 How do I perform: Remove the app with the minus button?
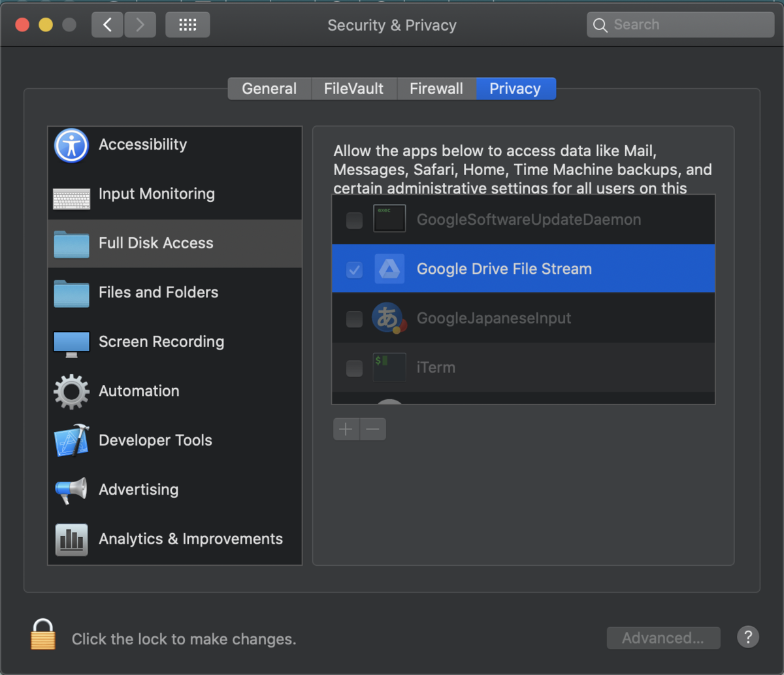click(x=373, y=429)
